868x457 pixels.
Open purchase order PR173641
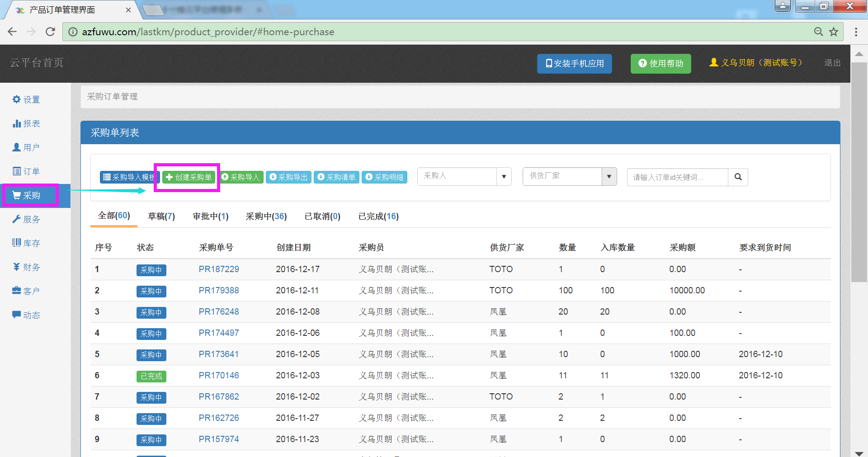(x=219, y=354)
